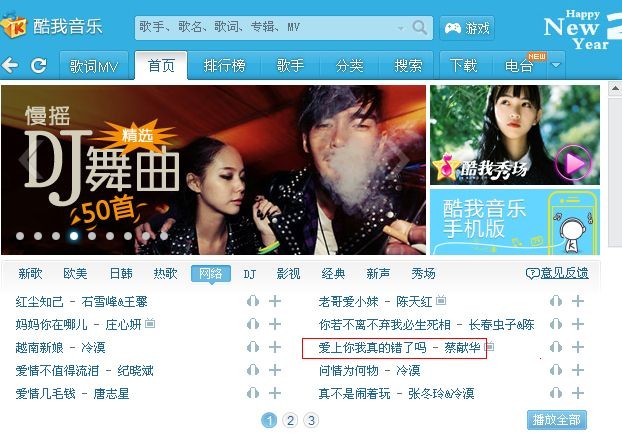Click headphone icon for 老哥爱小妹

556,301
